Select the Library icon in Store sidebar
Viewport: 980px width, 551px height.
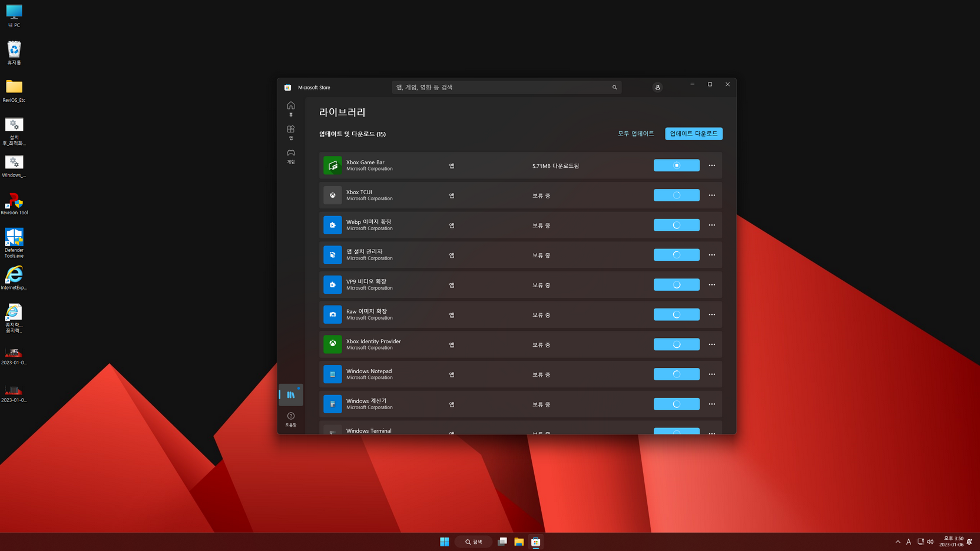tap(291, 394)
